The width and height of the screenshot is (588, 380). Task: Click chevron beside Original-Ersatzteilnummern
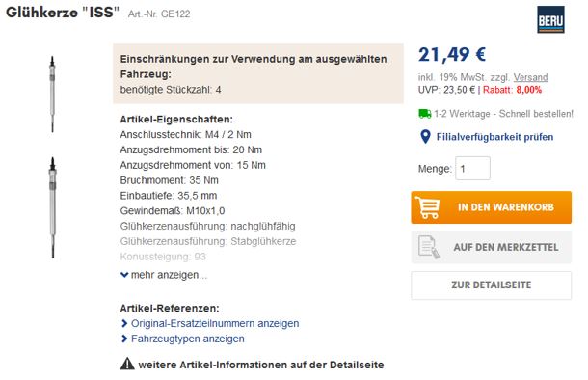click(124, 323)
